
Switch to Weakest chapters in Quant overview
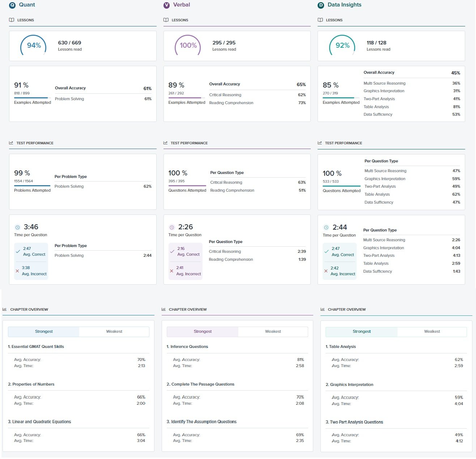click(x=114, y=332)
